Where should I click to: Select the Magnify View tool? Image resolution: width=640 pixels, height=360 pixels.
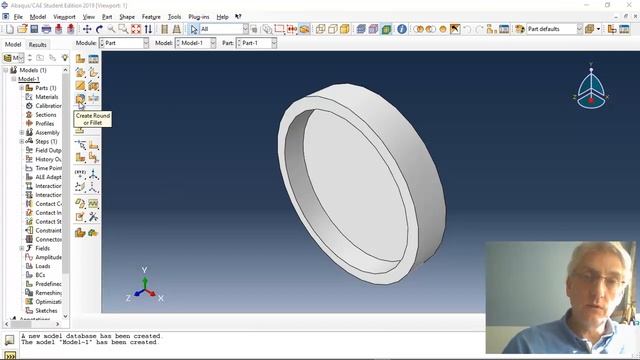pyautogui.click(x=111, y=29)
